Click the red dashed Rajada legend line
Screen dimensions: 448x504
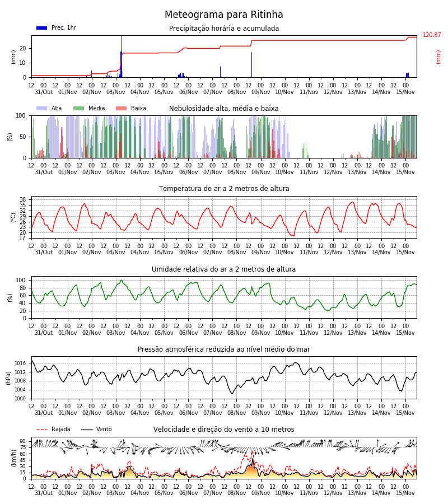pyautogui.click(x=42, y=430)
